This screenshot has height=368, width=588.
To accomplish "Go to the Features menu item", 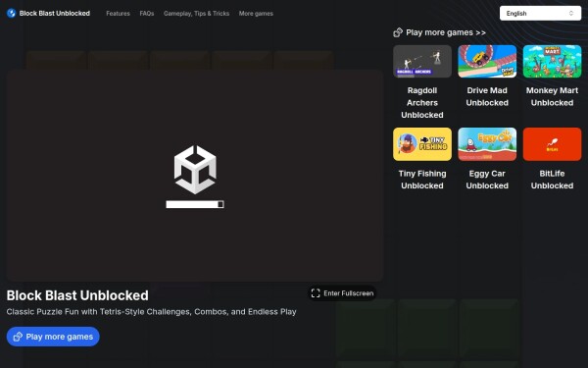I will [x=118, y=14].
